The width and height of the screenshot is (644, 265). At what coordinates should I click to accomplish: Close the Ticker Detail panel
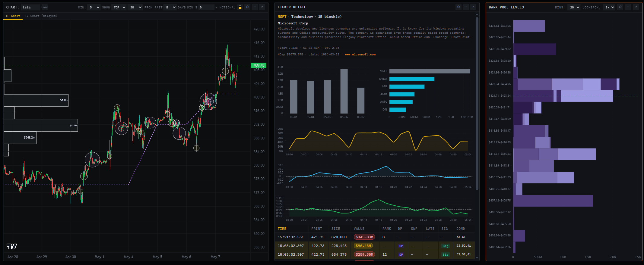click(473, 7)
